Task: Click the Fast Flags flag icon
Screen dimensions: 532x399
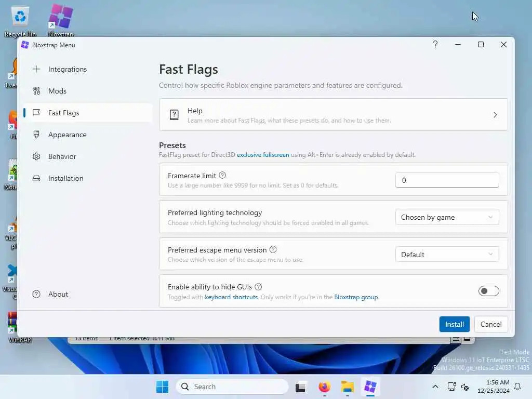Action: click(x=36, y=113)
